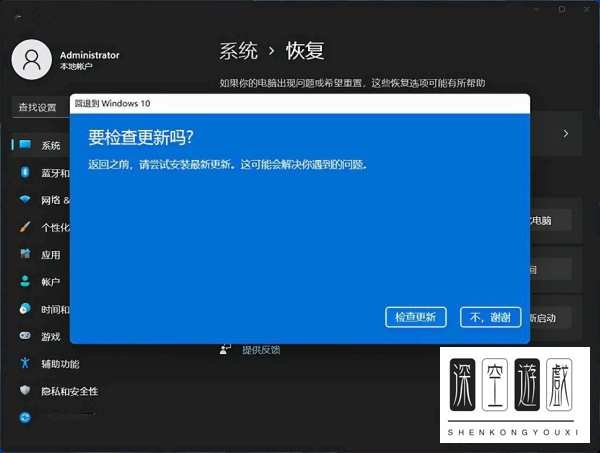Click the 要检查更新吗? heading text
The height and width of the screenshot is (453, 600).
(141, 137)
